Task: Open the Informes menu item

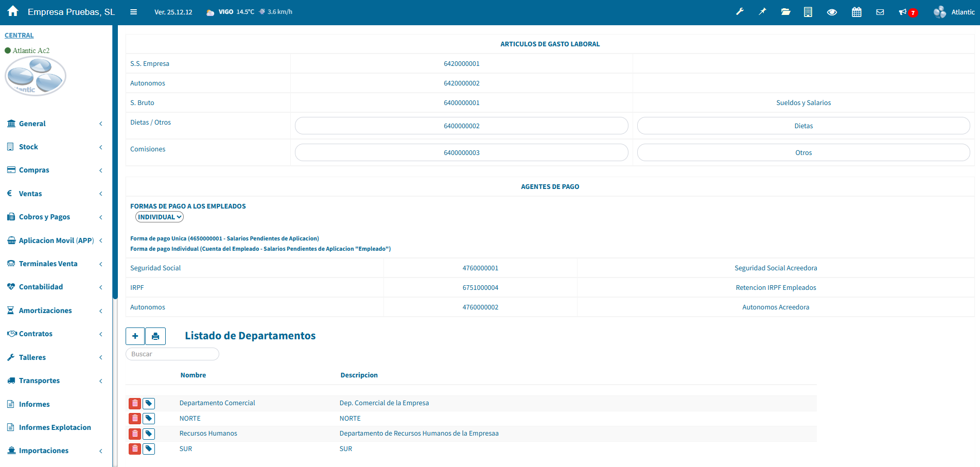Action: pyautogui.click(x=34, y=404)
